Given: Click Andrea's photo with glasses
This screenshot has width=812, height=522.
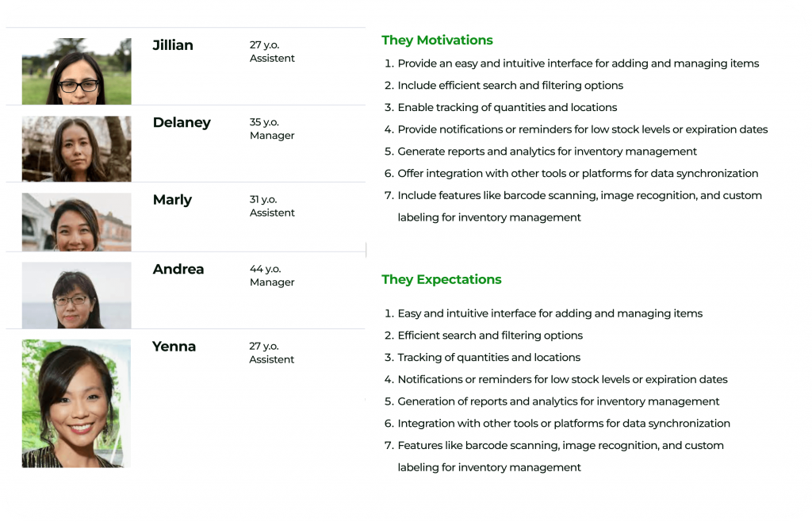Looking at the screenshot, I should pyautogui.click(x=76, y=295).
